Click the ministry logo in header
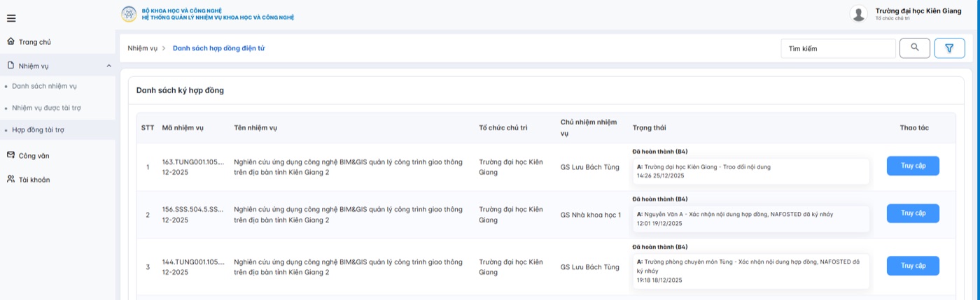The image size is (980, 300). [x=129, y=14]
